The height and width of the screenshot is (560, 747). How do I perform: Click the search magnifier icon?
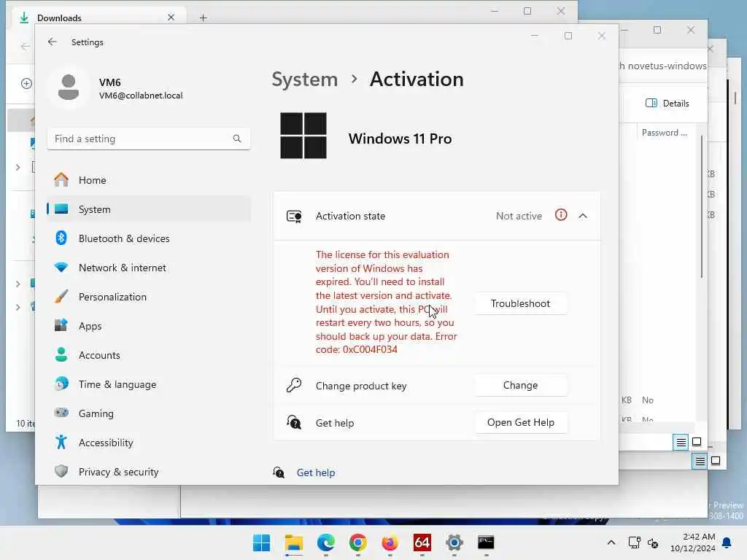237,139
